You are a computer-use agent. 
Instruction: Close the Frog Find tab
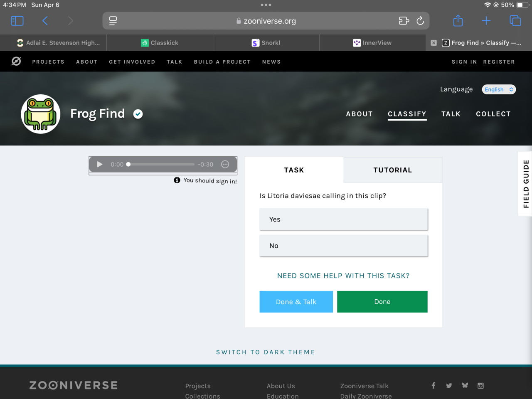coord(434,43)
